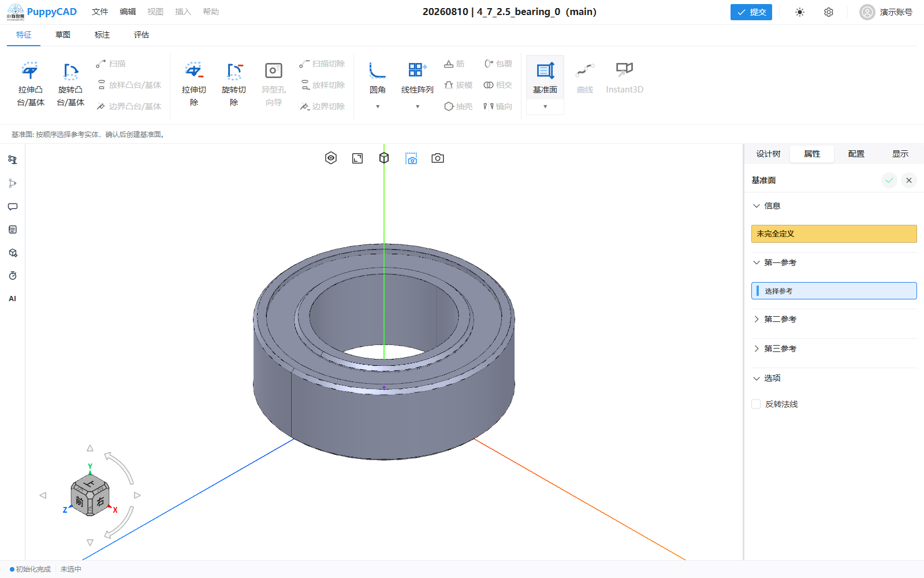This screenshot has height=578, width=924.
Task: Open the settings gear icon
Action: [x=829, y=12]
